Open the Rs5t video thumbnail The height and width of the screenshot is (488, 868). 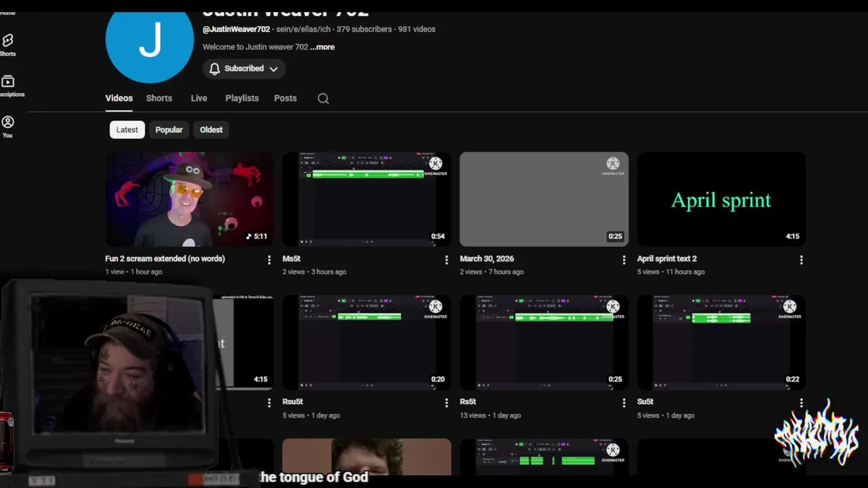tap(544, 342)
